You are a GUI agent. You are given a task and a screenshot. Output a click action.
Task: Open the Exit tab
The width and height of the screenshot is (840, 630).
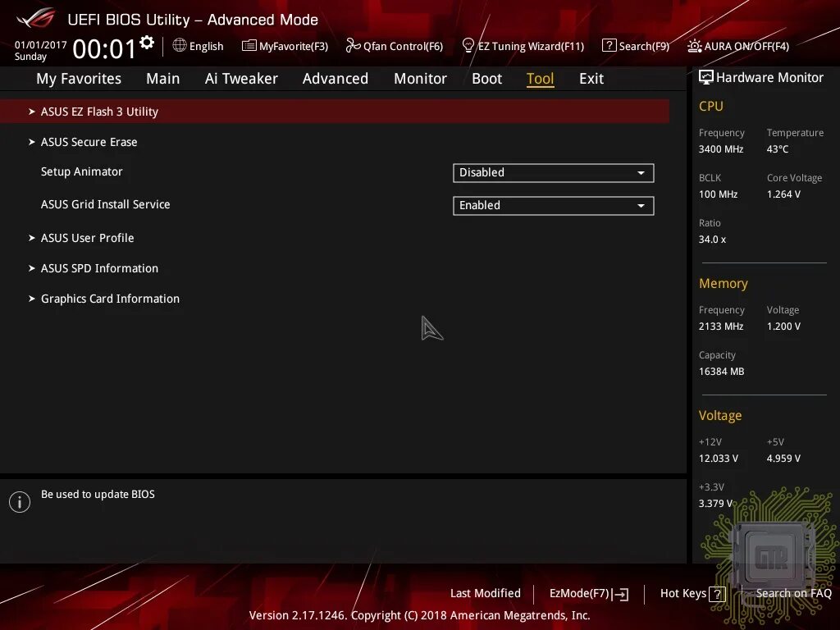(x=591, y=79)
